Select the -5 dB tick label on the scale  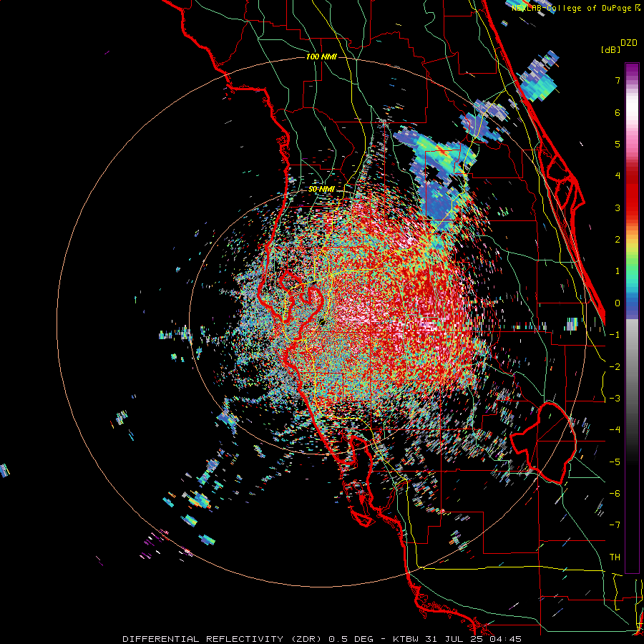(615, 462)
